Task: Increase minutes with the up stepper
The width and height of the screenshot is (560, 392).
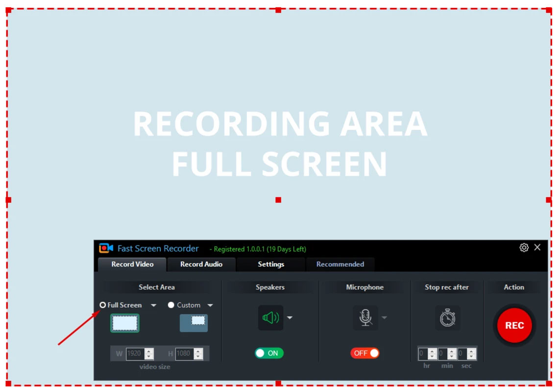Action: (x=452, y=351)
